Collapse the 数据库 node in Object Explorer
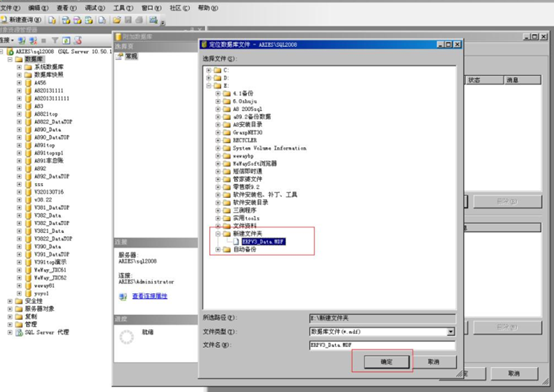Image resolution: width=554 pixels, height=392 pixels. 10,59
